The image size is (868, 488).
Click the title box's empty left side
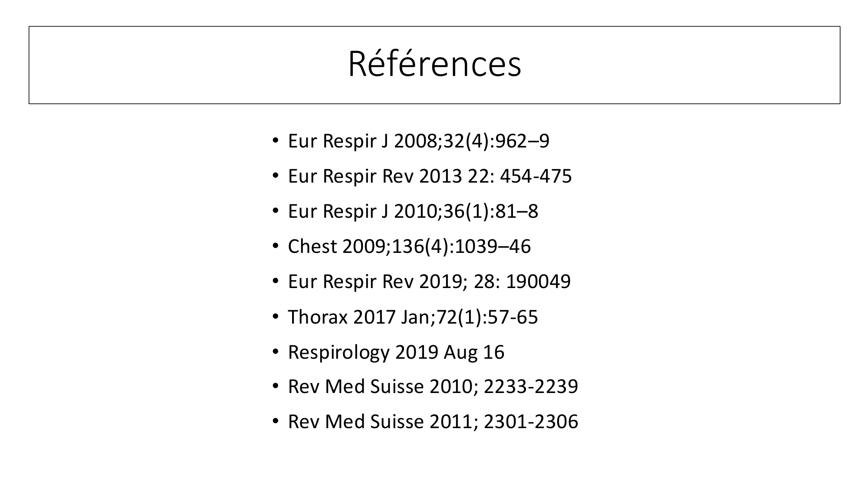coord(152,65)
